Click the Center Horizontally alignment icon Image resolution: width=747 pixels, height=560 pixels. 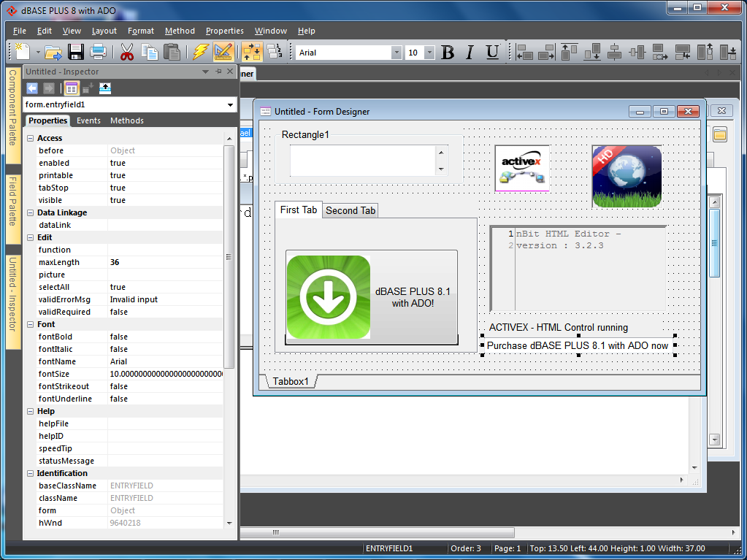(615, 52)
